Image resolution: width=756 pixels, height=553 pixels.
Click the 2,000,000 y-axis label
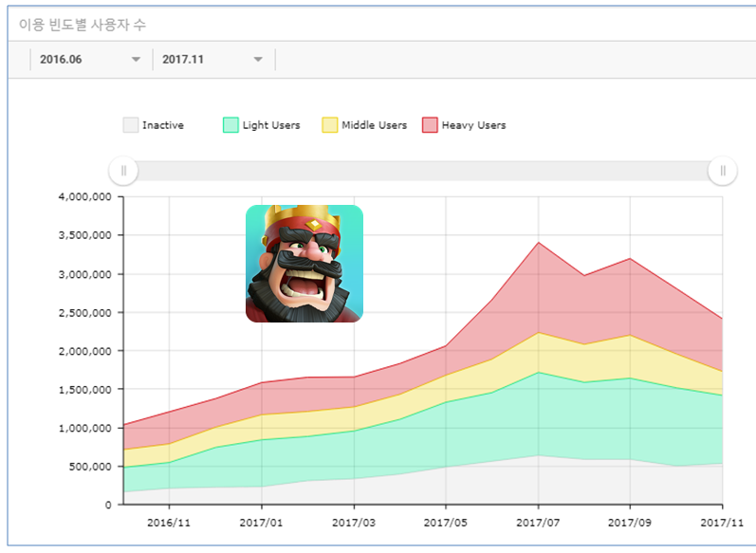pos(84,351)
